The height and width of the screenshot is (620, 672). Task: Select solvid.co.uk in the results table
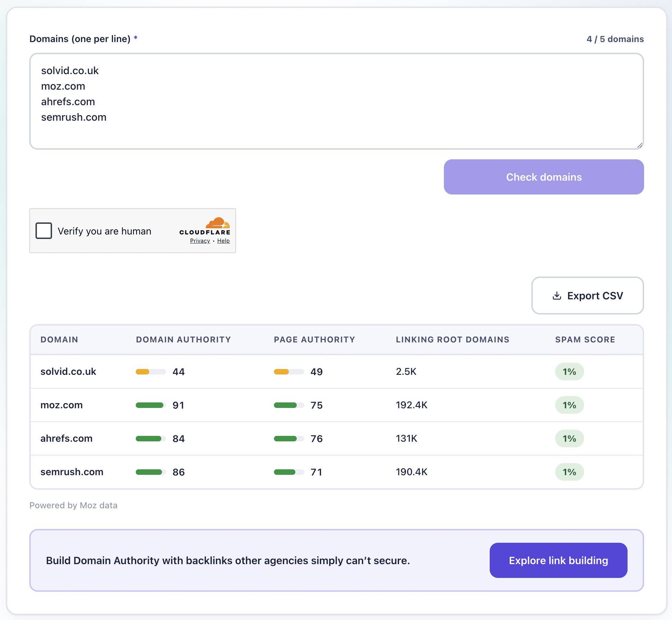tap(68, 371)
